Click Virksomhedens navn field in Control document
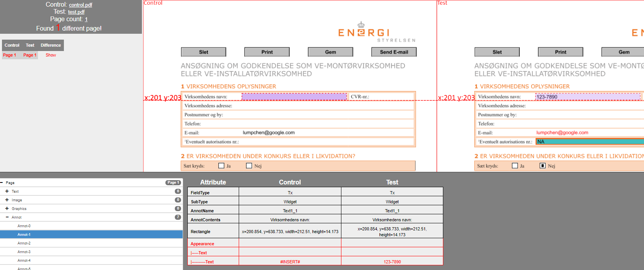 (294, 97)
